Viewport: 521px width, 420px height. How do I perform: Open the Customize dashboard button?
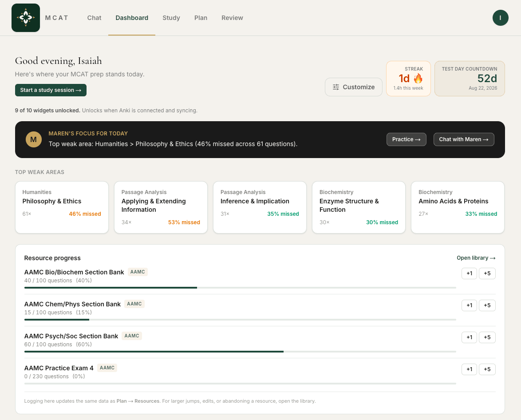click(354, 87)
